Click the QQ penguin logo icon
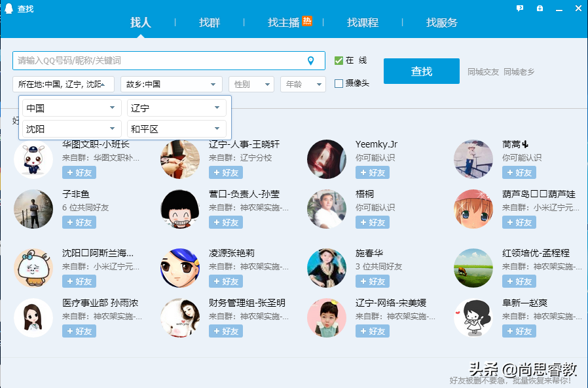 (x=9, y=9)
